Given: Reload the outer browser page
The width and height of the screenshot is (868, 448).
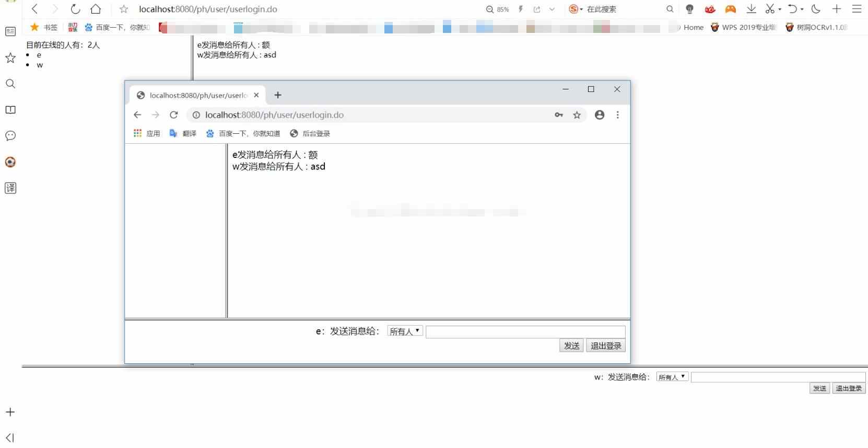Looking at the screenshot, I should tap(75, 9).
